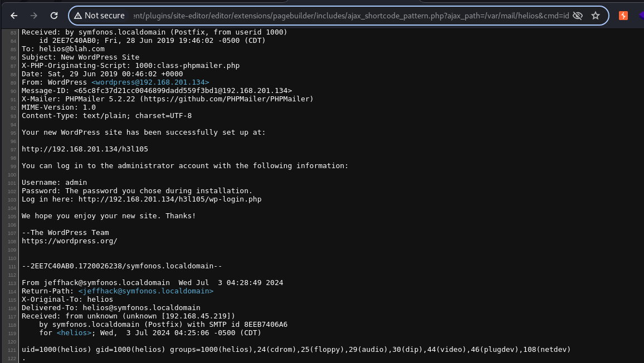Click the 'Password: The password you chose' line
Image resolution: width=644 pixels, height=363 pixels.
(x=137, y=190)
